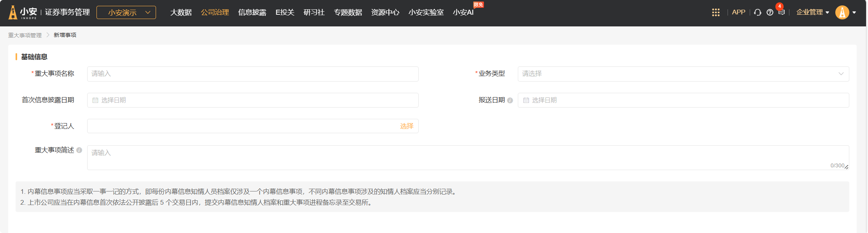Open the 专题数据 menu
Viewport: 868px width, 233px height.
[x=348, y=12]
